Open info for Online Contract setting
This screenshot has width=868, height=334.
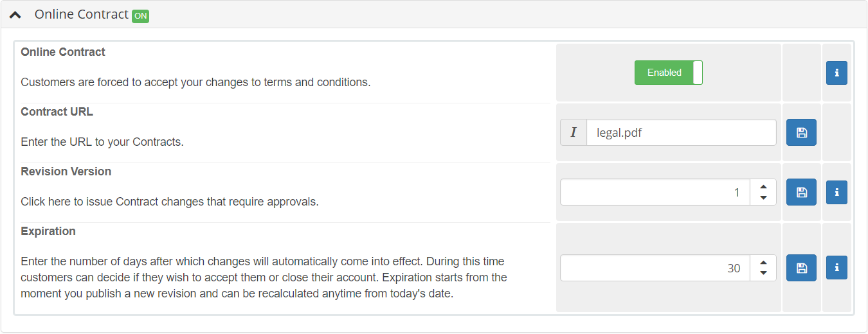pyautogui.click(x=836, y=73)
